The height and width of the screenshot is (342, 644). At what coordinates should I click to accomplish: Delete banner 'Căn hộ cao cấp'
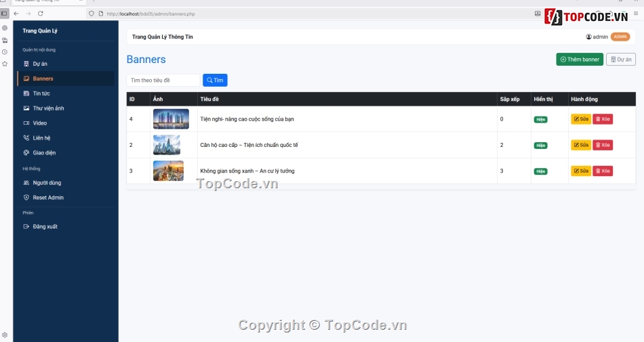pyautogui.click(x=603, y=145)
